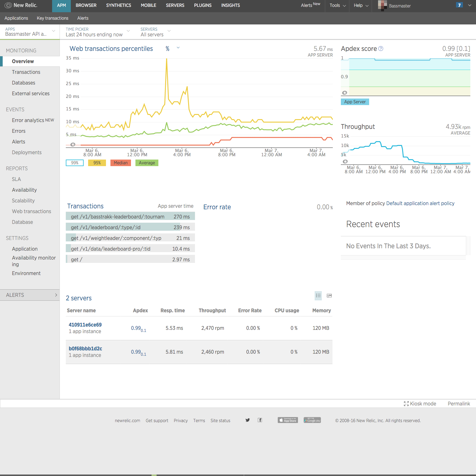This screenshot has width=476, height=476.
Task: Toggle the 99% percentile series
Action: pyautogui.click(x=75, y=163)
